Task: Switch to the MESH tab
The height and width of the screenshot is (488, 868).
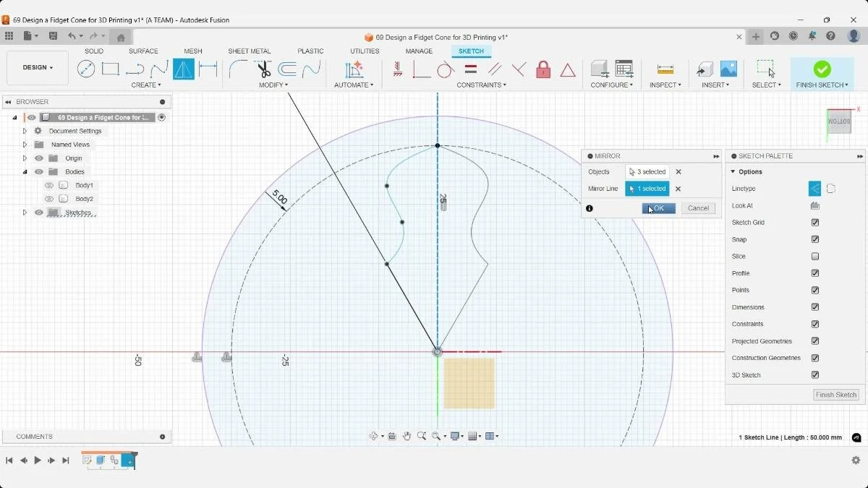Action: tap(193, 51)
